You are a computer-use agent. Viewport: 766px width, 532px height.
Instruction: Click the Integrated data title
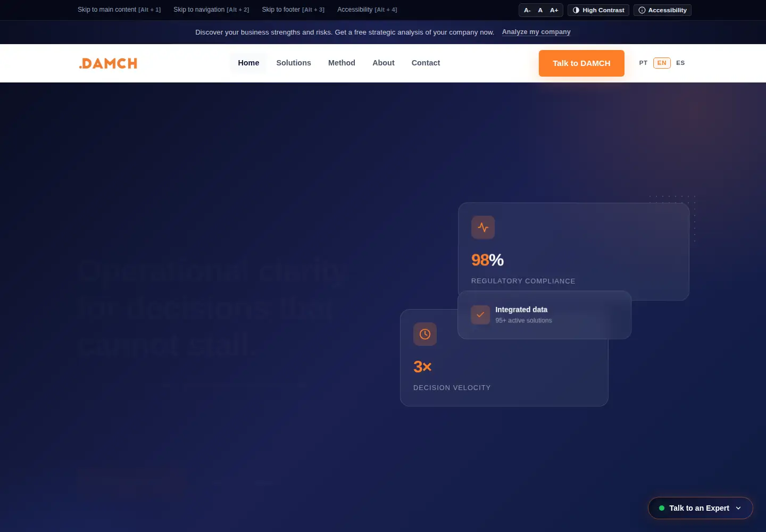(521, 310)
